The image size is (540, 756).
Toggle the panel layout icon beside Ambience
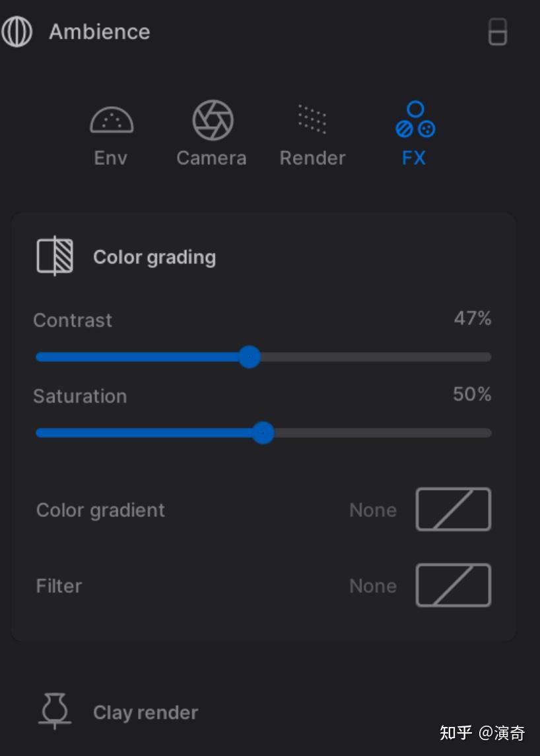[x=498, y=32]
